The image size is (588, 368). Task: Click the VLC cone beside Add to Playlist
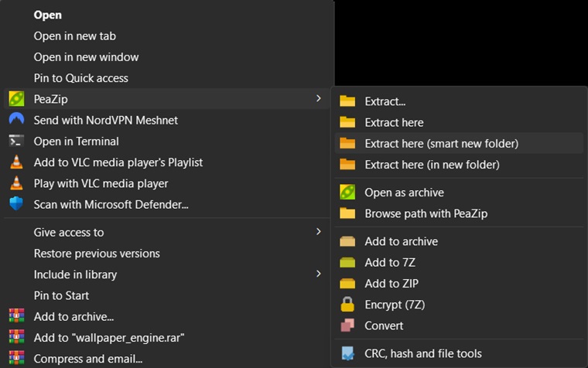point(16,162)
